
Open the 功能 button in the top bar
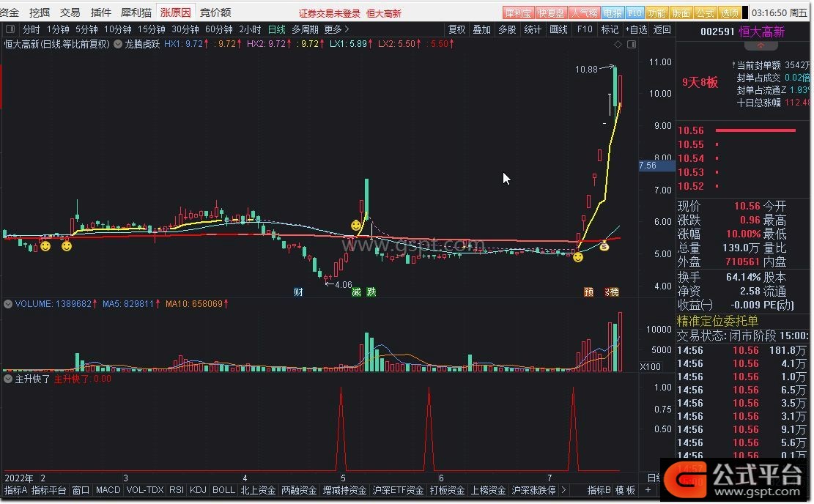pyautogui.click(x=656, y=13)
